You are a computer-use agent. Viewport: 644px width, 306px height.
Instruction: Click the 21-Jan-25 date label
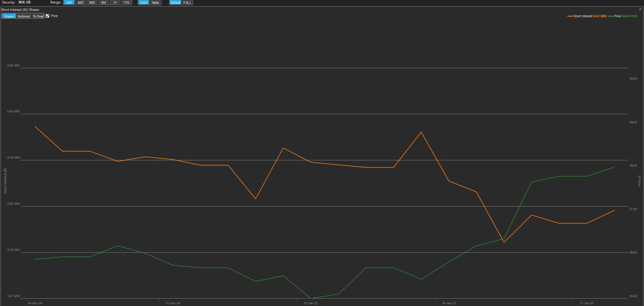pyautogui.click(x=587, y=303)
